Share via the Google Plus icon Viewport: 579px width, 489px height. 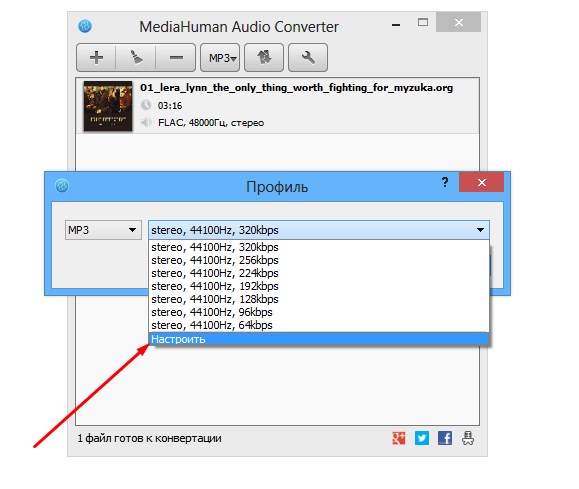coord(398,438)
